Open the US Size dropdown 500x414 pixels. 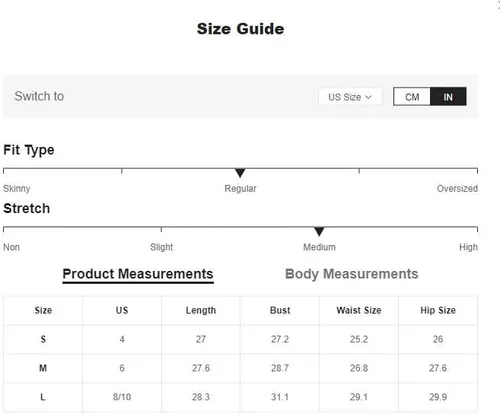coord(350,97)
